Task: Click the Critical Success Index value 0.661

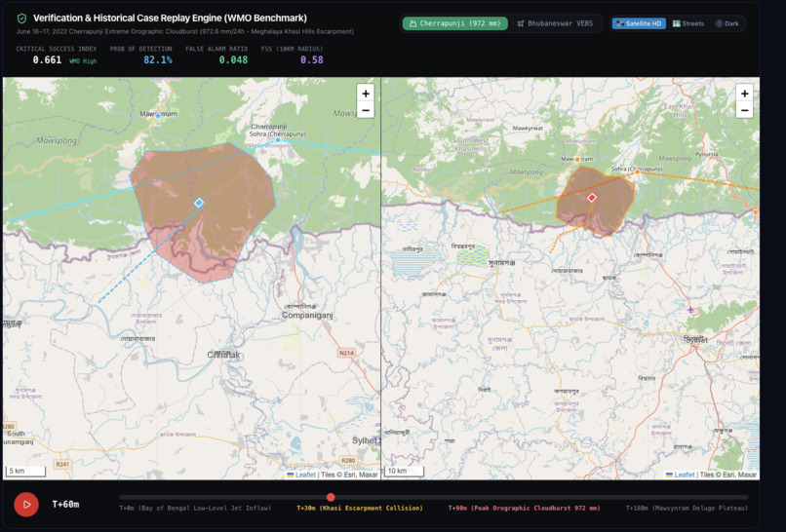Action: [47, 60]
